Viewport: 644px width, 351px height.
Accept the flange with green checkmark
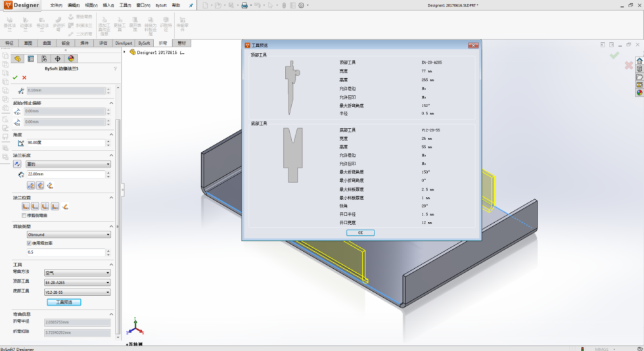pos(15,78)
